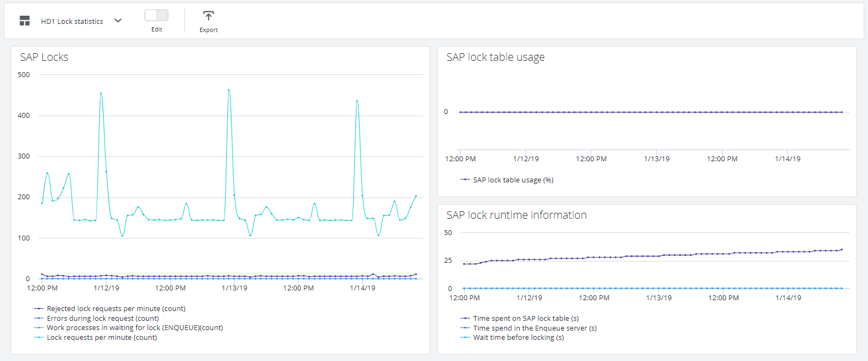Click the Export label text
The height and width of the screenshot is (361, 868).
[x=208, y=30]
